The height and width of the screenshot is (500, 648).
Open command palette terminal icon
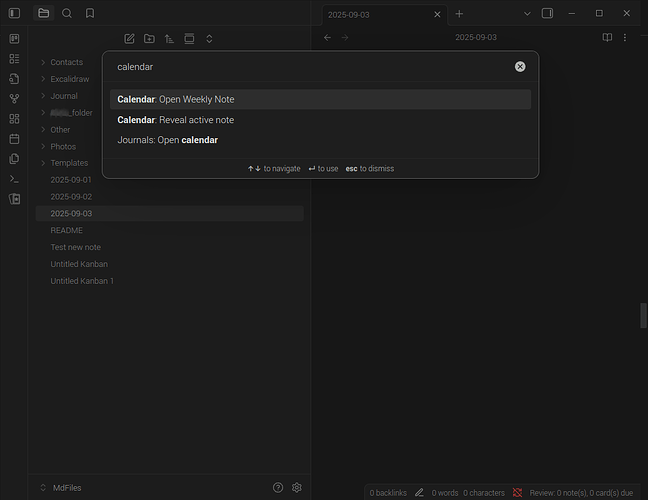tap(14, 179)
